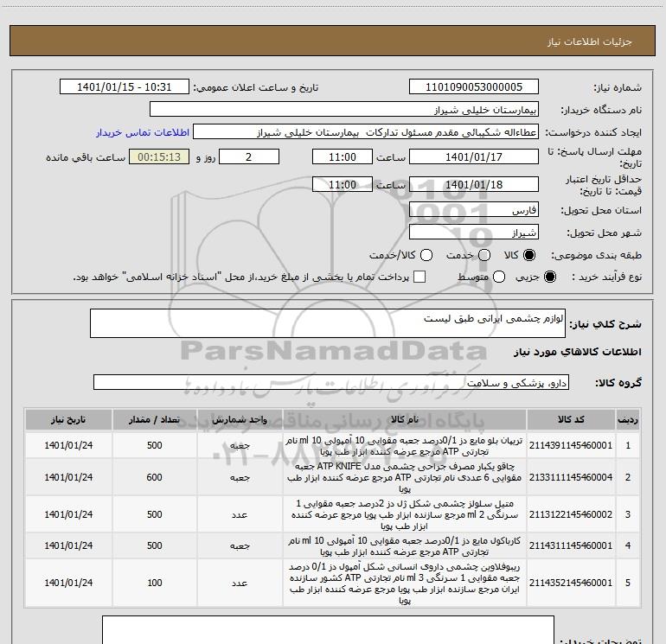The height and width of the screenshot is (644, 666).
Task: Select the خدمت radio button
Action: click(x=484, y=255)
